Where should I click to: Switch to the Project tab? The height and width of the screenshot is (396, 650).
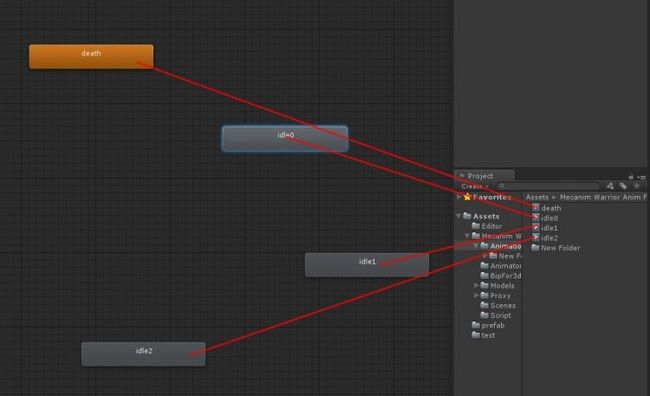[484, 176]
